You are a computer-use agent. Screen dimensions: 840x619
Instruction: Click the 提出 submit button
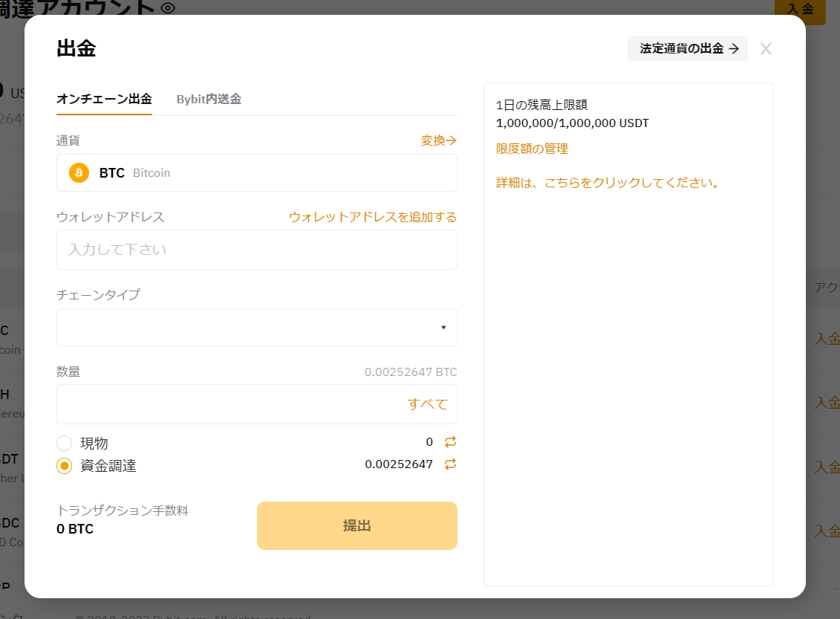356,525
